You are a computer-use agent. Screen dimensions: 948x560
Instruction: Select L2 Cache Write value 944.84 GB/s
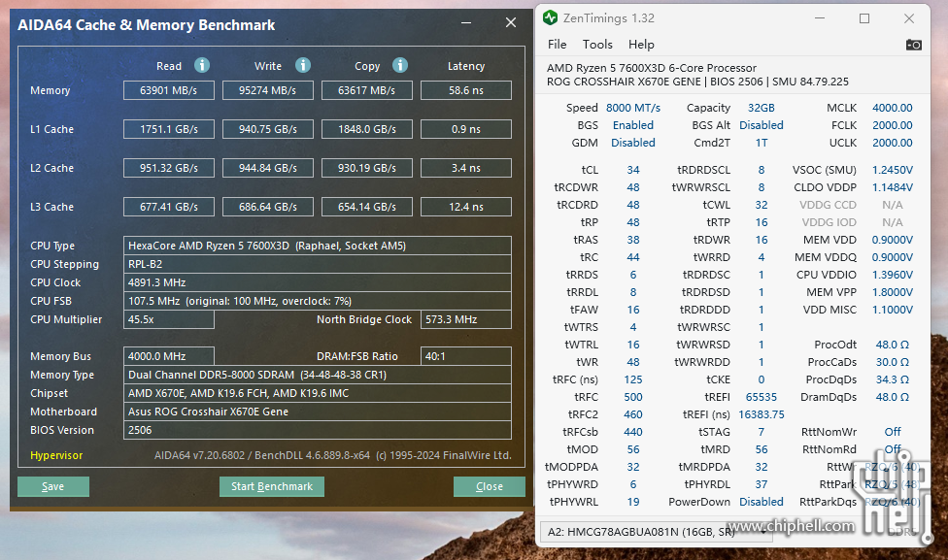(268, 168)
